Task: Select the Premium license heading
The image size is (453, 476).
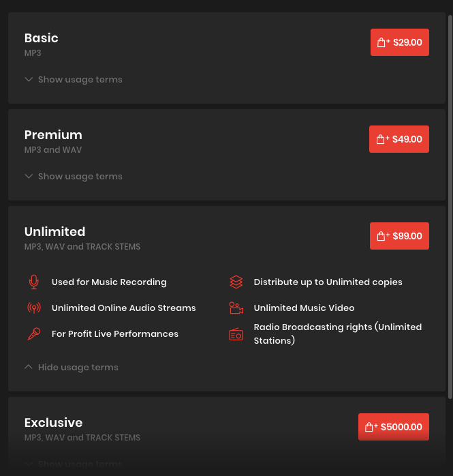Action: tap(53, 135)
